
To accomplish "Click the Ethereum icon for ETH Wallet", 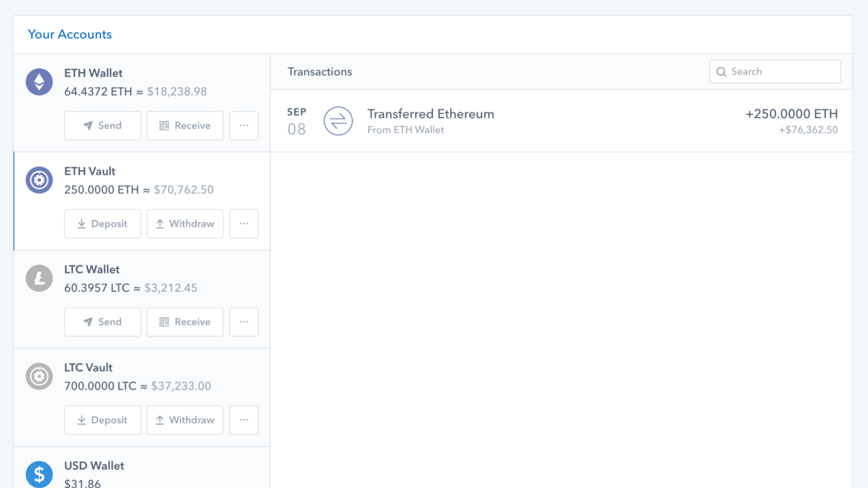I will coord(39,82).
